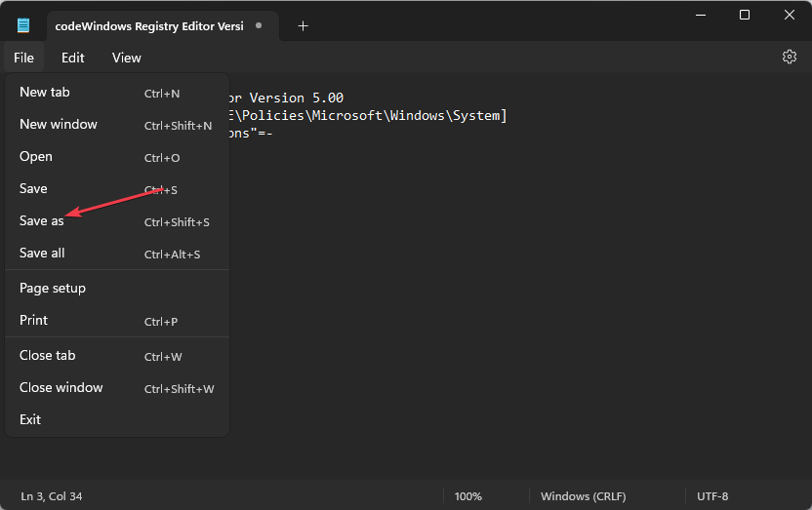Click the Notepad app icon
This screenshot has height=510, width=812.
tap(22, 25)
